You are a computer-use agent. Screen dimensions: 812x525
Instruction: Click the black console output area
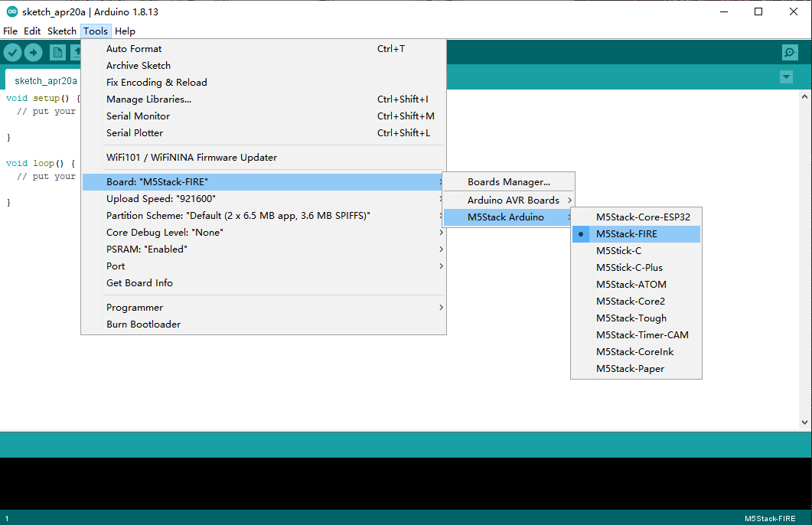(x=406, y=483)
